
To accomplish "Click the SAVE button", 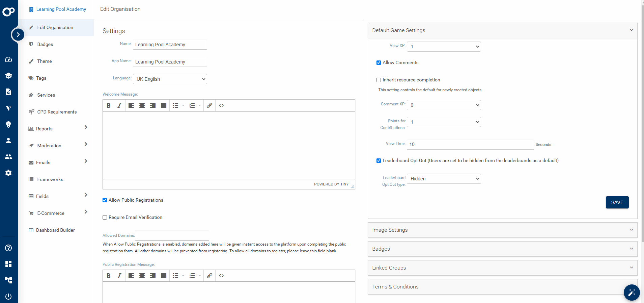I will click(x=617, y=202).
